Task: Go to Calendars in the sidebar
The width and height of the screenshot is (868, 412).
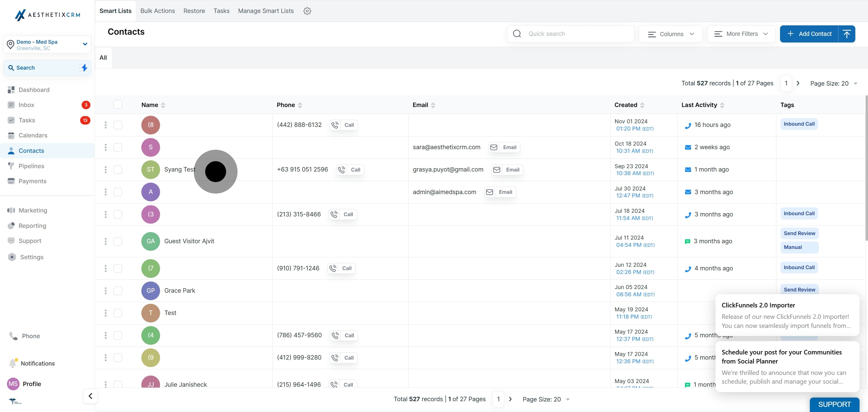Action: [33, 135]
